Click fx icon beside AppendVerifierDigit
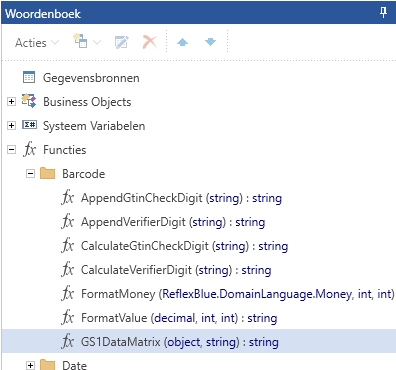 click(x=68, y=221)
